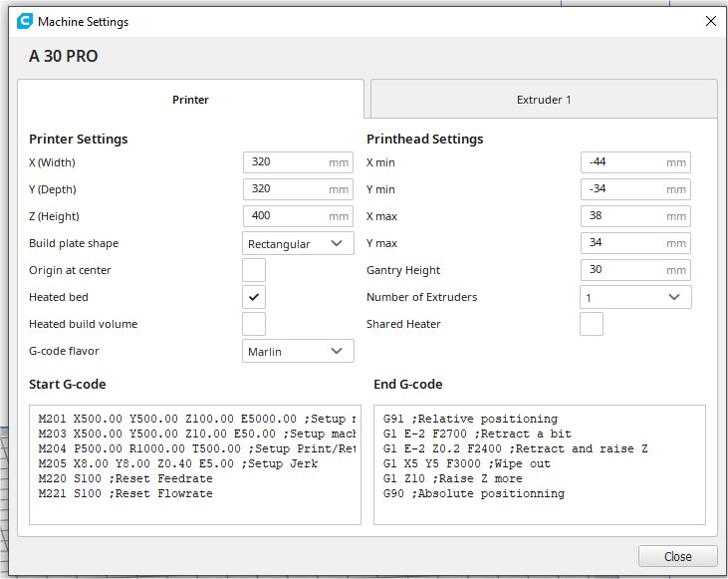Click the G91 Relative positioning line
Viewport: 728px width, 579px height.
470,419
